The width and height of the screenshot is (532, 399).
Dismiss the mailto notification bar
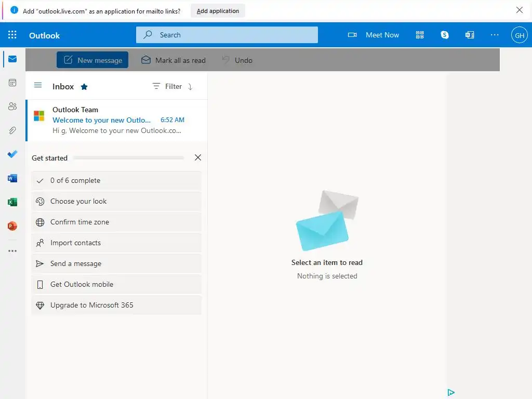click(x=520, y=10)
